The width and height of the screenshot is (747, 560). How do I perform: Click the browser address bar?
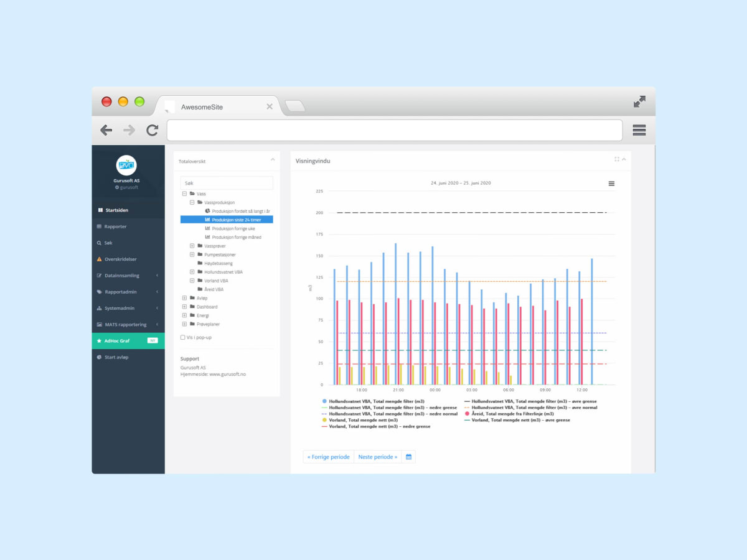(x=395, y=130)
